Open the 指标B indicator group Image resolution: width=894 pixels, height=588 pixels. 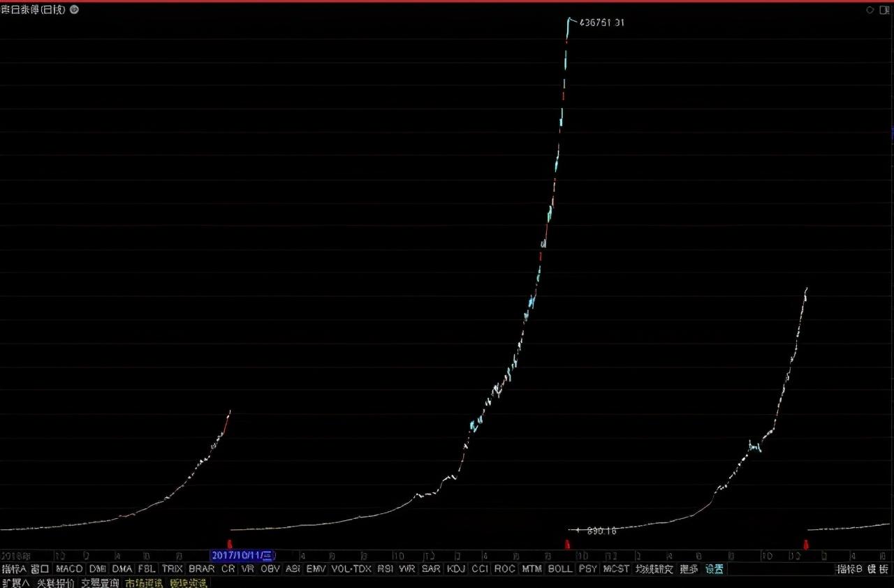[849, 569]
